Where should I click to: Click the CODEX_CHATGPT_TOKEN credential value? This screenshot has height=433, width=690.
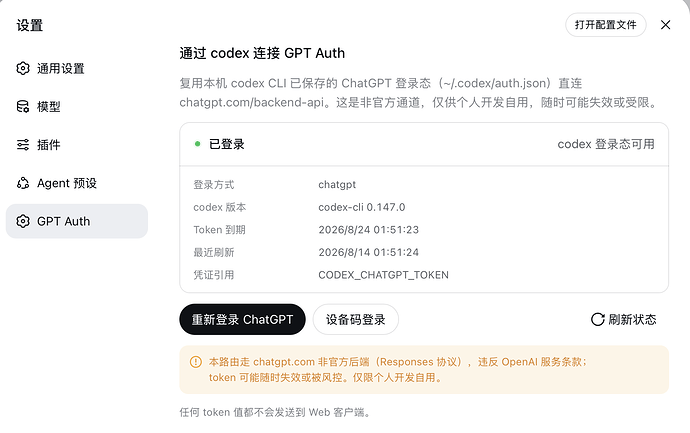point(383,275)
